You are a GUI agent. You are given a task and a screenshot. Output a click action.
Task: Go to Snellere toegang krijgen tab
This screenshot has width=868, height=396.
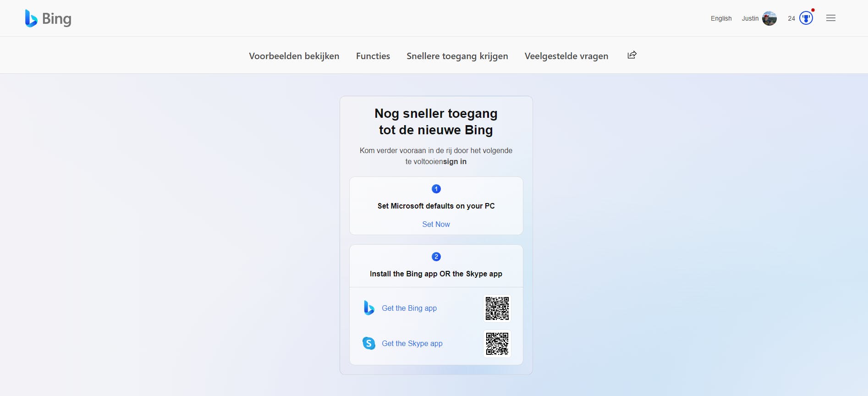pos(457,56)
